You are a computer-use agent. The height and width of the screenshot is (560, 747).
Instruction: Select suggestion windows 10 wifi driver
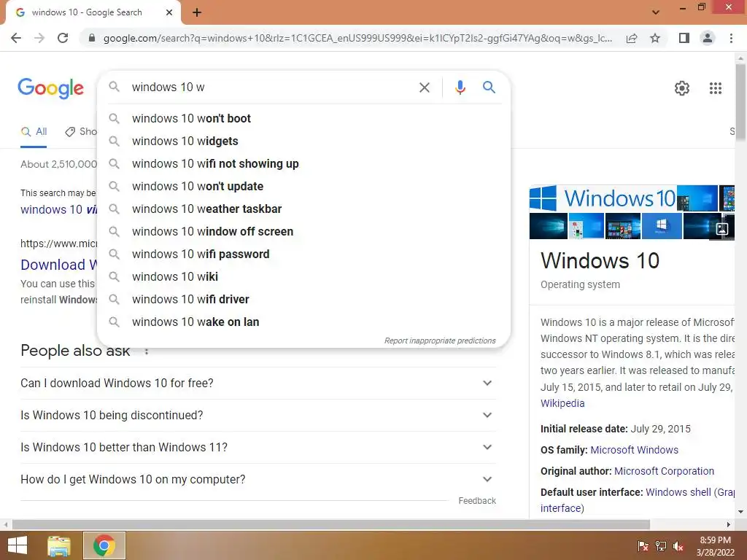pos(303,300)
